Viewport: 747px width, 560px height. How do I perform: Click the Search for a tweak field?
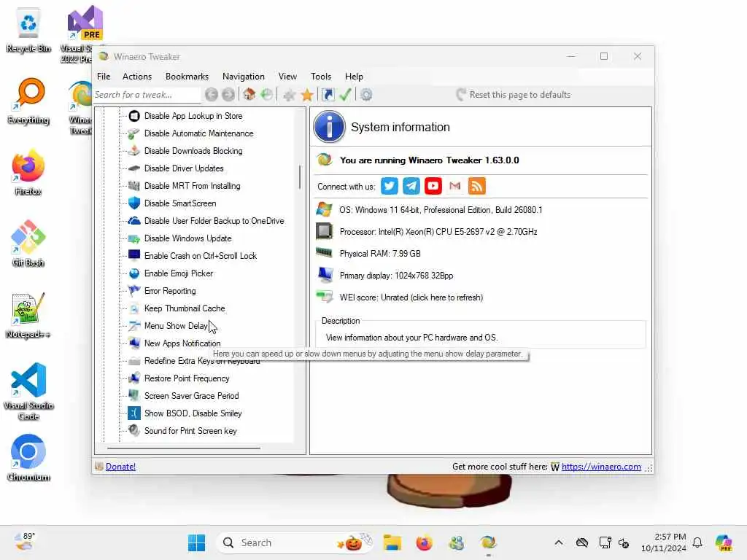(147, 95)
